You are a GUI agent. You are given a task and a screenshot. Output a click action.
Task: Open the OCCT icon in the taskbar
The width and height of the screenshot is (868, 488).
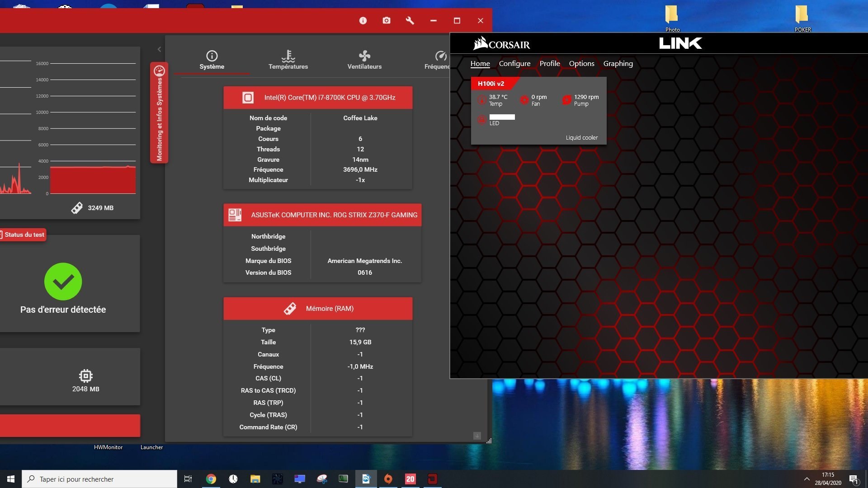click(433, 479)
